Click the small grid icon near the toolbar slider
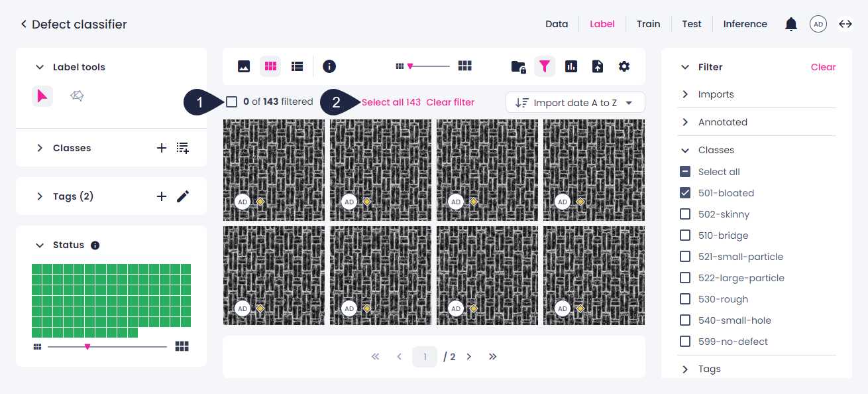 click(x=400, y=66)
